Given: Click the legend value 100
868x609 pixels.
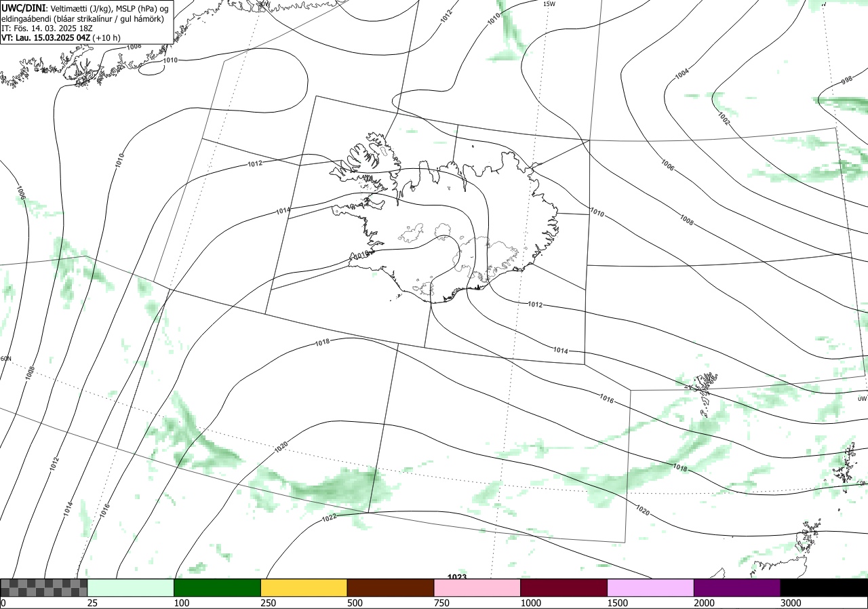Looking at the screenshot, I should pyautogui.click(x=182, y=603).
